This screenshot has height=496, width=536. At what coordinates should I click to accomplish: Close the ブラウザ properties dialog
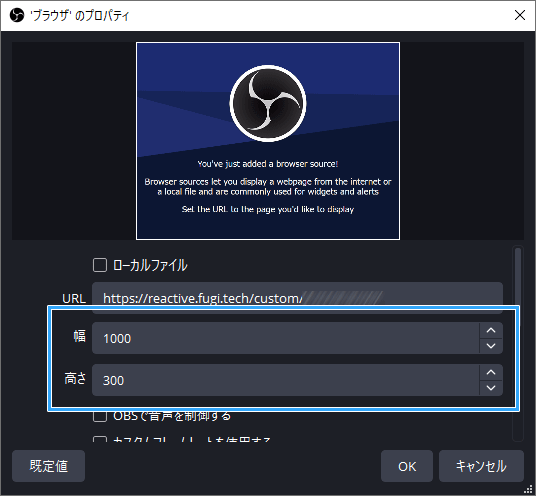click(520, 15)
